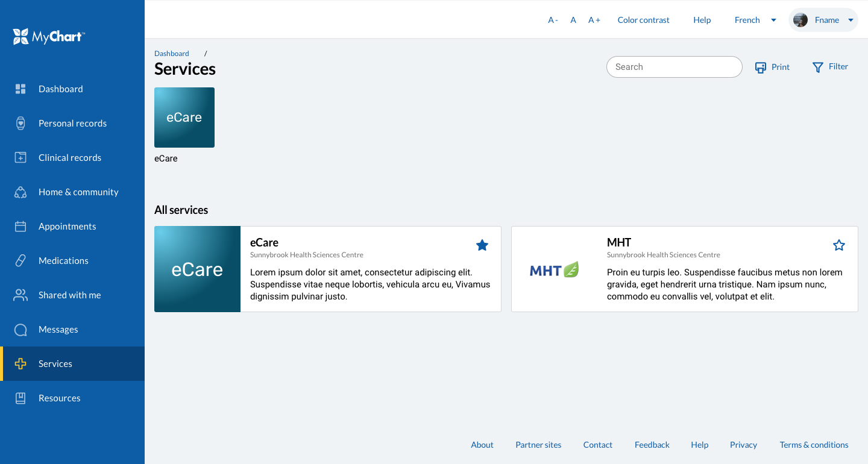The height and width of the screenshot is (464, 868).
Task: Click the Personal records watch icon
Action: point(20,124)
